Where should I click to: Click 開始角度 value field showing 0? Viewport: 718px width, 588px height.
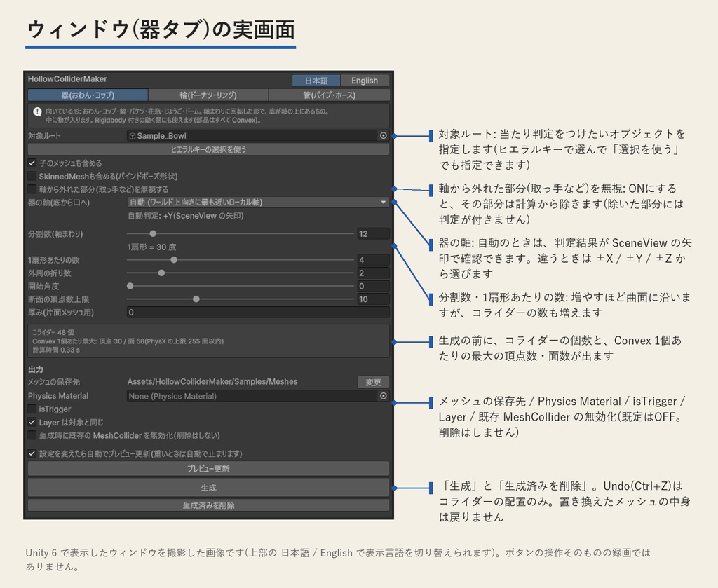[373, 286]
